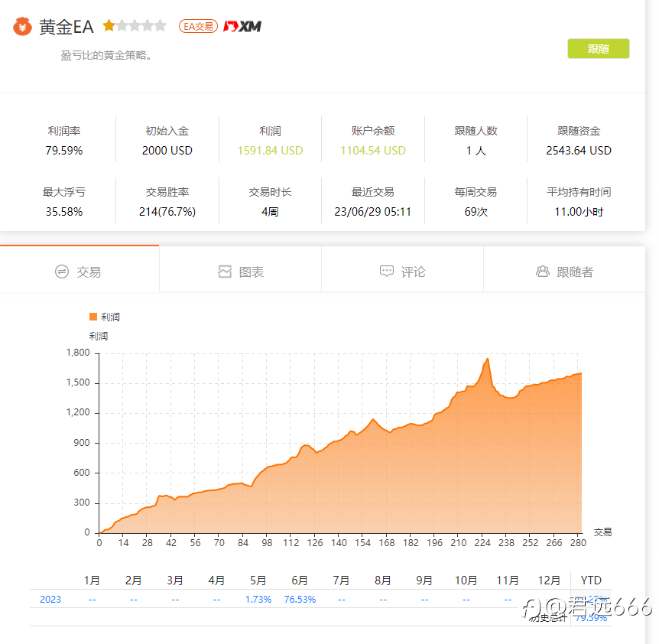Screen dimensions: 659x644
Task: Click the 6月 column header
Action: coord(300,581)
